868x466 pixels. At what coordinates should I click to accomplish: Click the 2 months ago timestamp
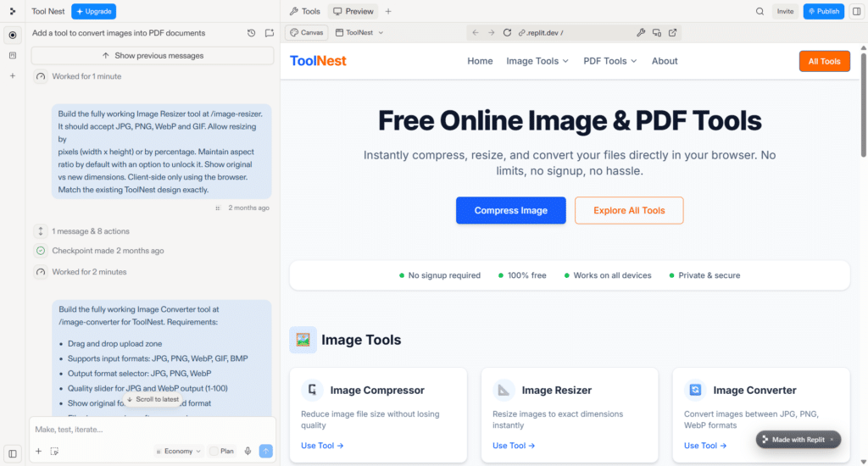click(x=249, y=208)
